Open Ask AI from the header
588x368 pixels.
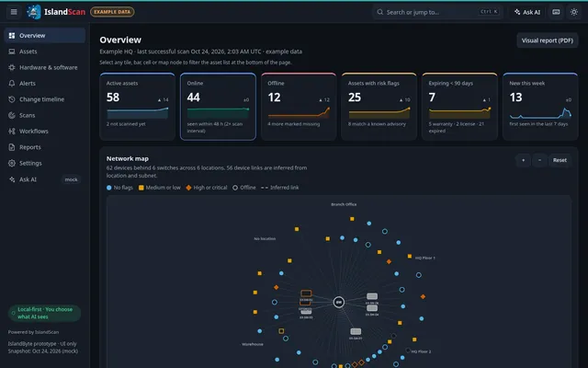(x=527, y=12)
